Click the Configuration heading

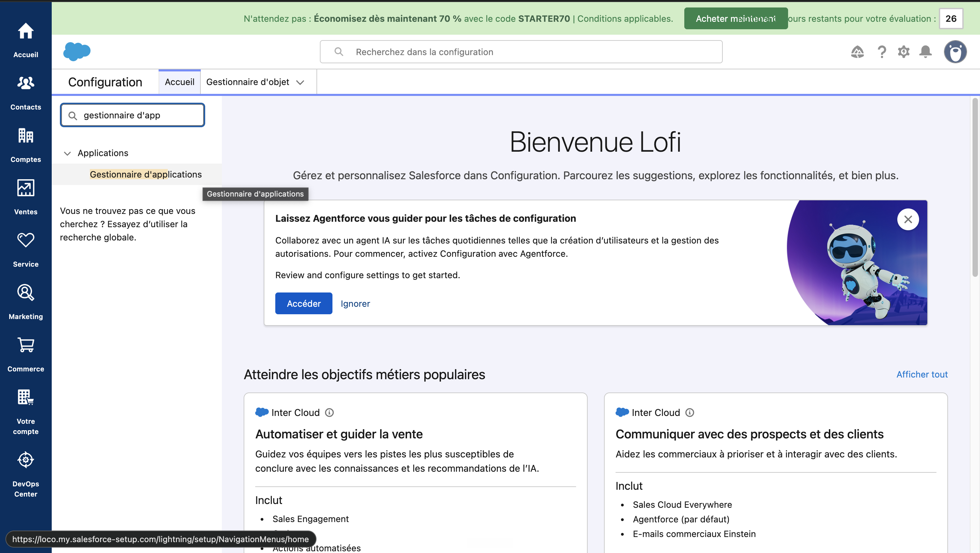105,82
